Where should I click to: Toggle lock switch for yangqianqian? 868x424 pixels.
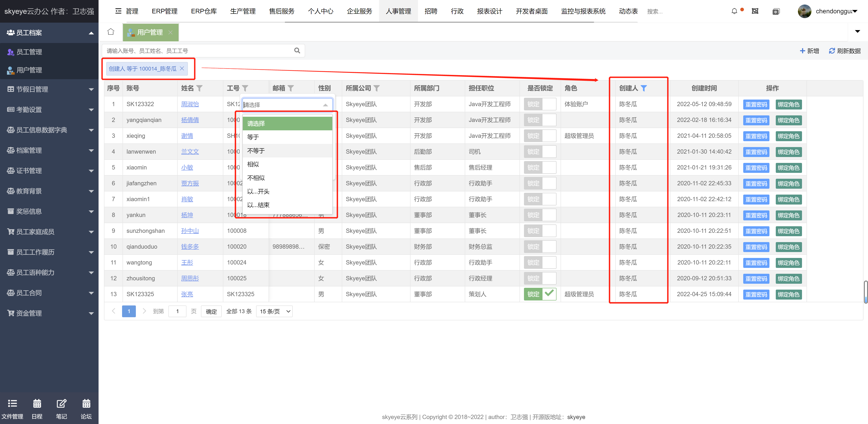[540, 120]
